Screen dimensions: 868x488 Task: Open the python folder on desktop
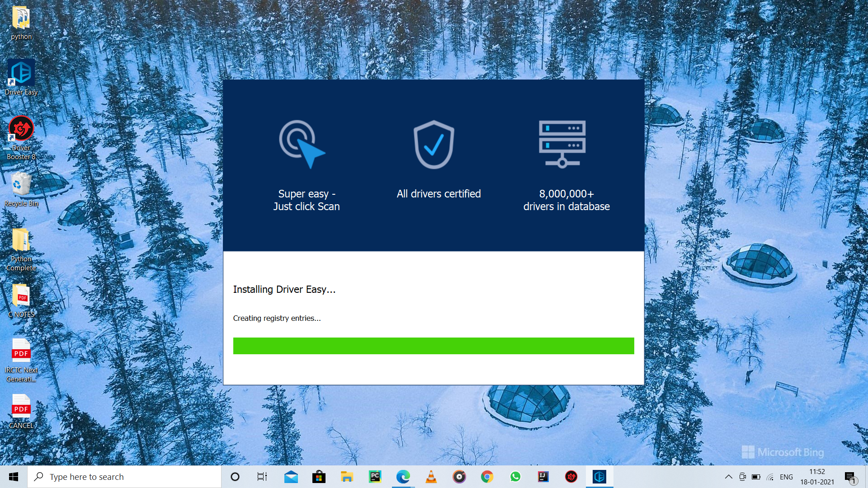[x=21, y=23]
